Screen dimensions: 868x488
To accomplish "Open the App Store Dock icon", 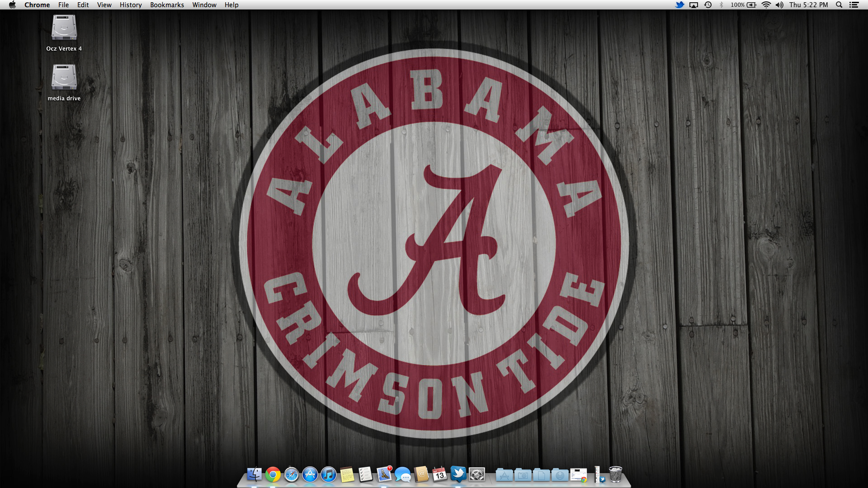I will [310, 474].
